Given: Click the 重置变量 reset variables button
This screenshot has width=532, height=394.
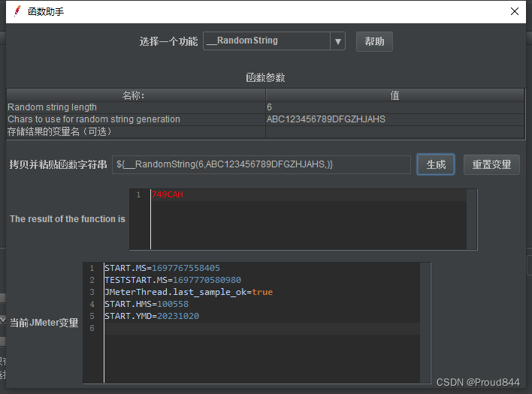Looking at the screenshot, I should click(x=491, y=164).
